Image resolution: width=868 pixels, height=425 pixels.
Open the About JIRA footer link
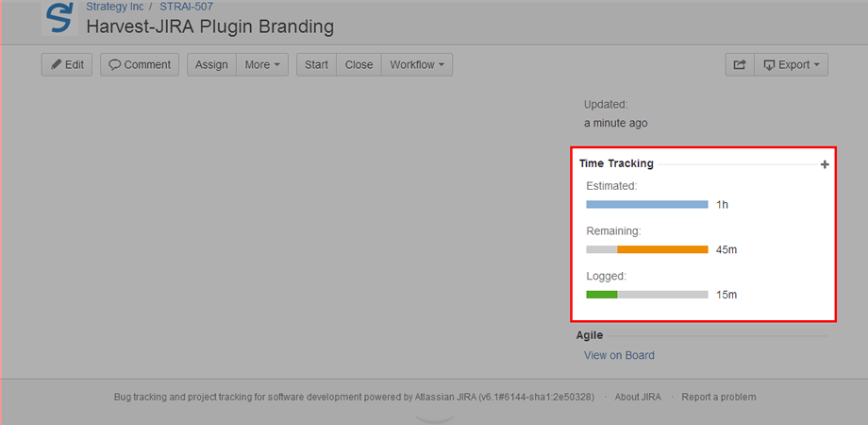point(638,397)
